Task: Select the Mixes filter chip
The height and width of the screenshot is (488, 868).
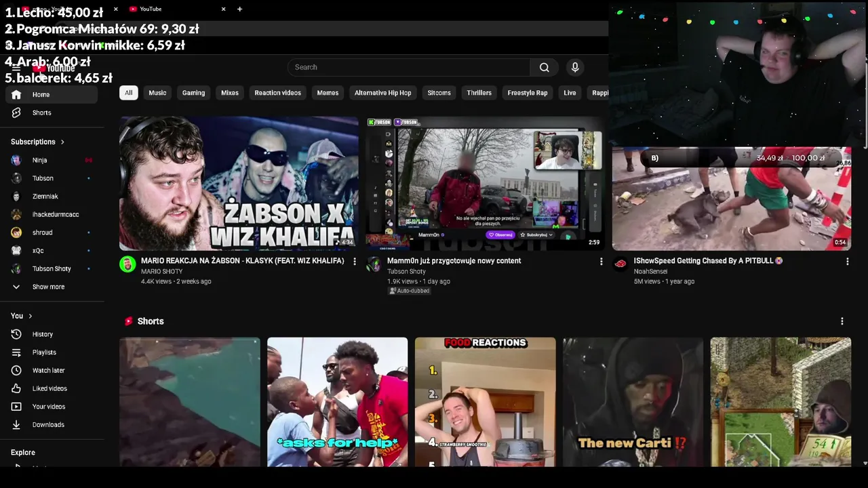Action: (230, 93)
